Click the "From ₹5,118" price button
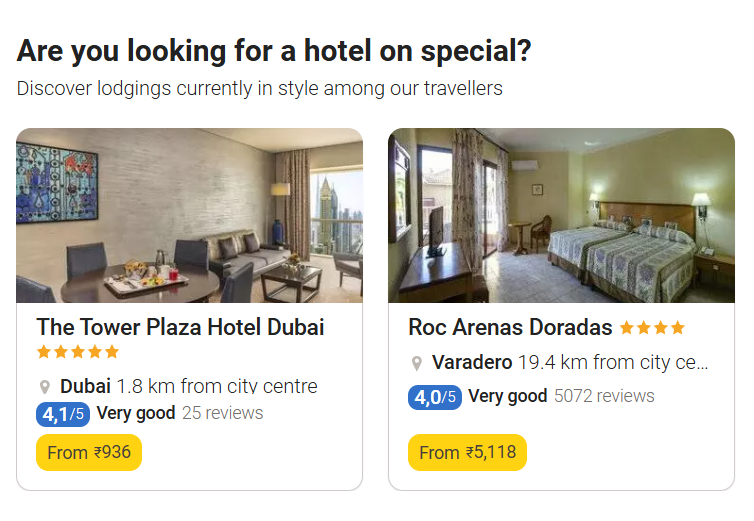Screen dimensions: 754x521 pos(467,452)
